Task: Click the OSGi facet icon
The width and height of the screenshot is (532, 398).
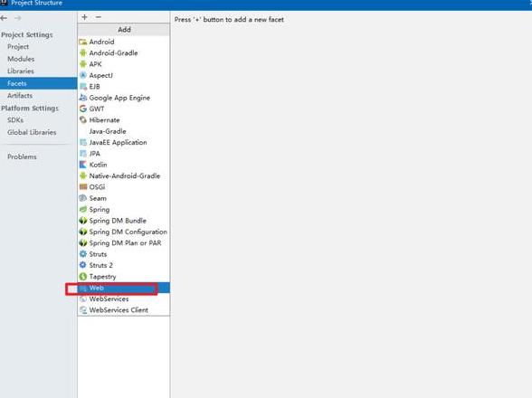Action: pyautogui.click(x=83, y=187)
